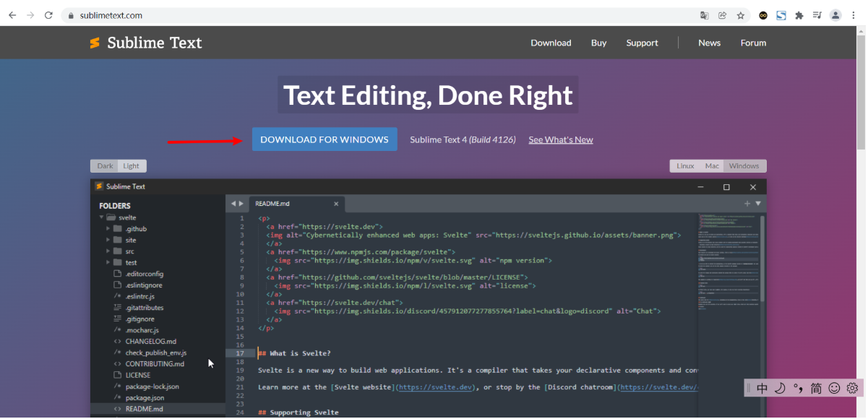The image size is (868, 419).
Task: Switch IME Chinese/English mode (中)
Action: [762, 389]
